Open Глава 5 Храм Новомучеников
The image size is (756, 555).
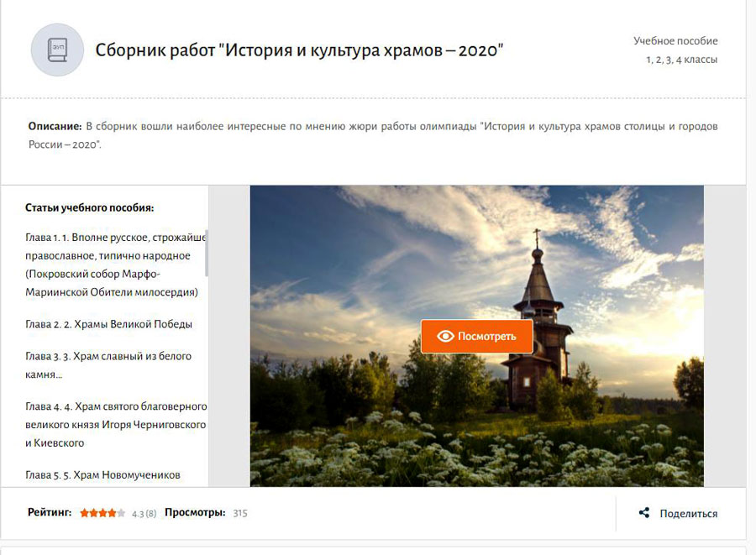(102, 475)
